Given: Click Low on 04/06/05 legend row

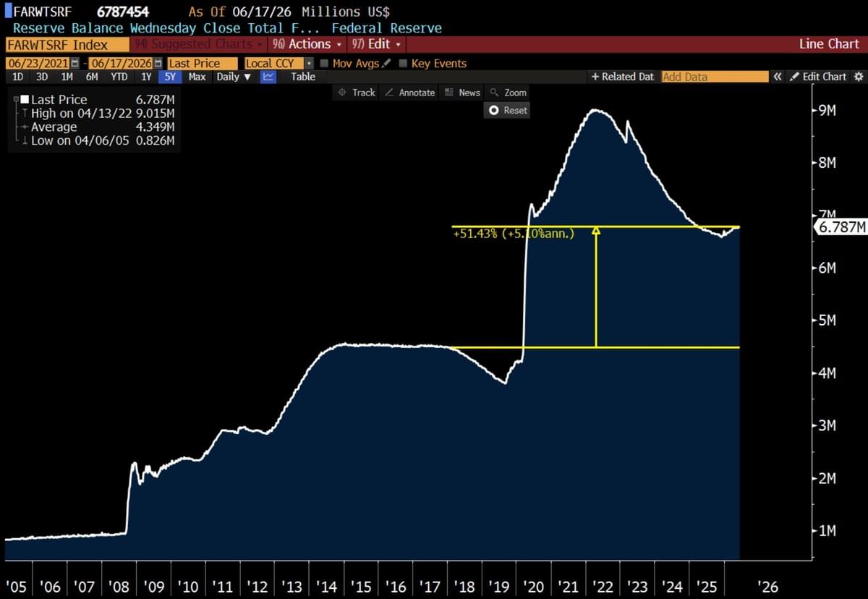Looking at the screenshot, I should (98, 141).
